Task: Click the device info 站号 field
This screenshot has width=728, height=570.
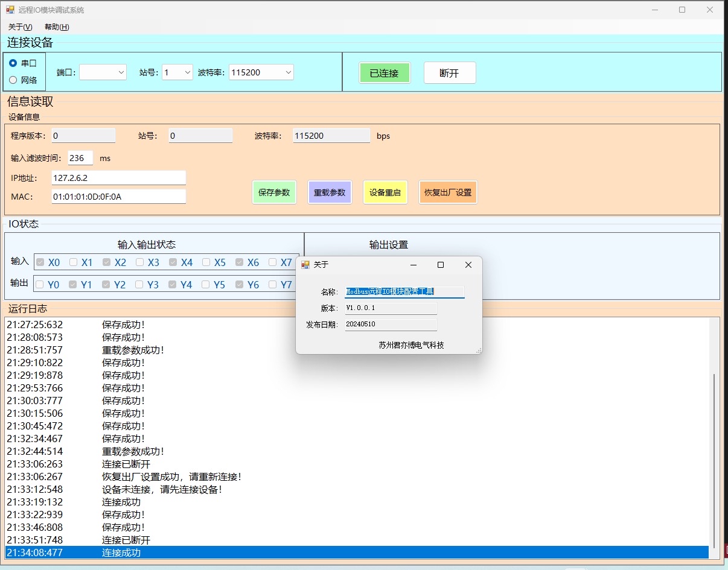Action: [200, 136]
